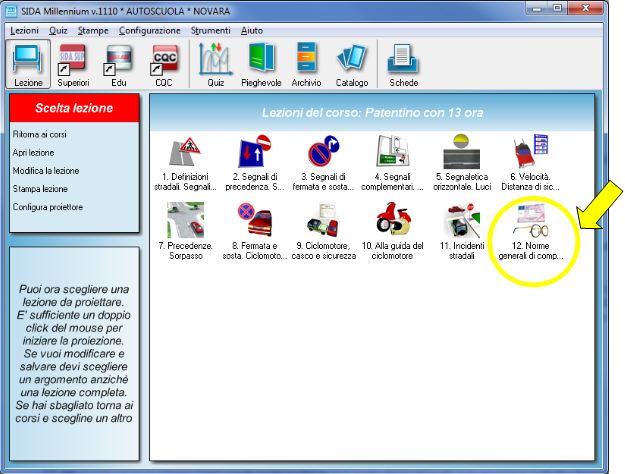Select the Lezione toolbar icon
625x474 pixels.
pyautogui.click(x=27, y=65)
